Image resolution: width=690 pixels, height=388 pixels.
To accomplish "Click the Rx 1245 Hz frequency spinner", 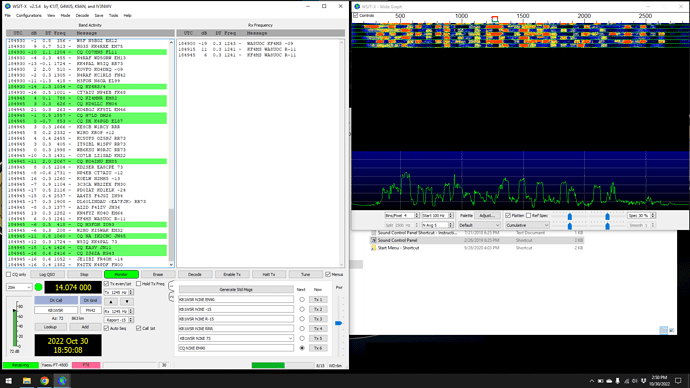I will coord(118,311).
